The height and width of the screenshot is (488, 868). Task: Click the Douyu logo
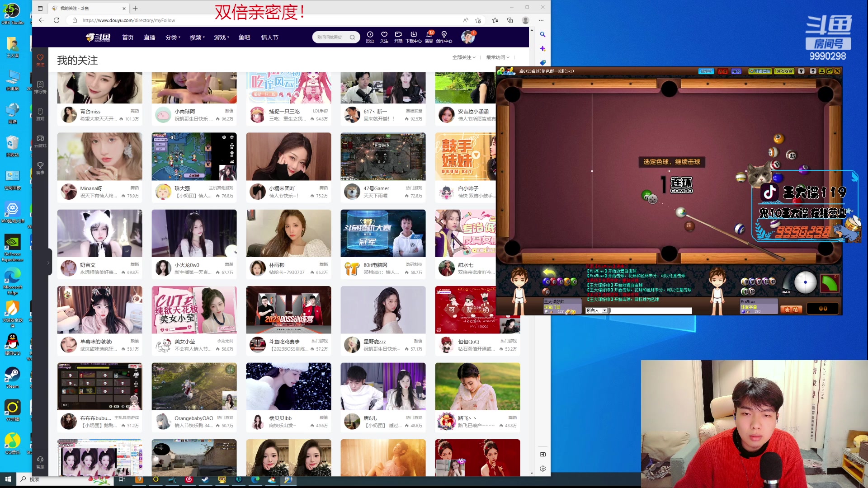98,38
